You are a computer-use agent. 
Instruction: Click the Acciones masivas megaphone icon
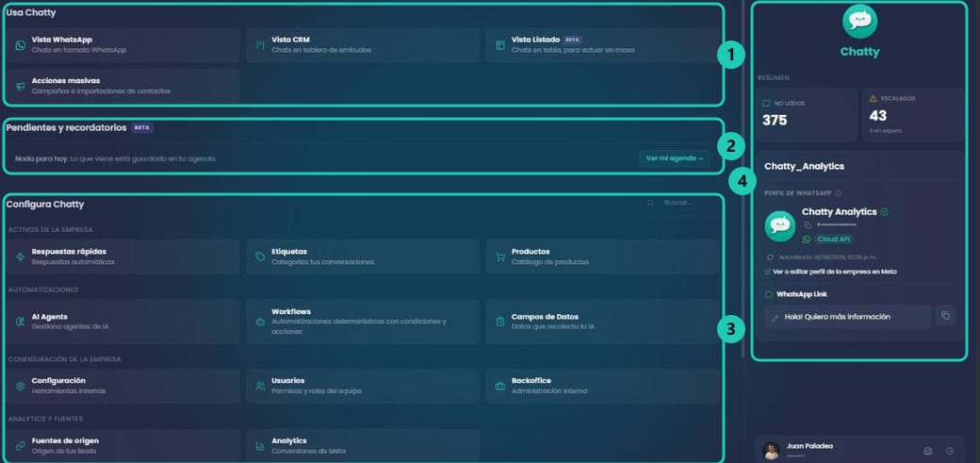(21, 87)
